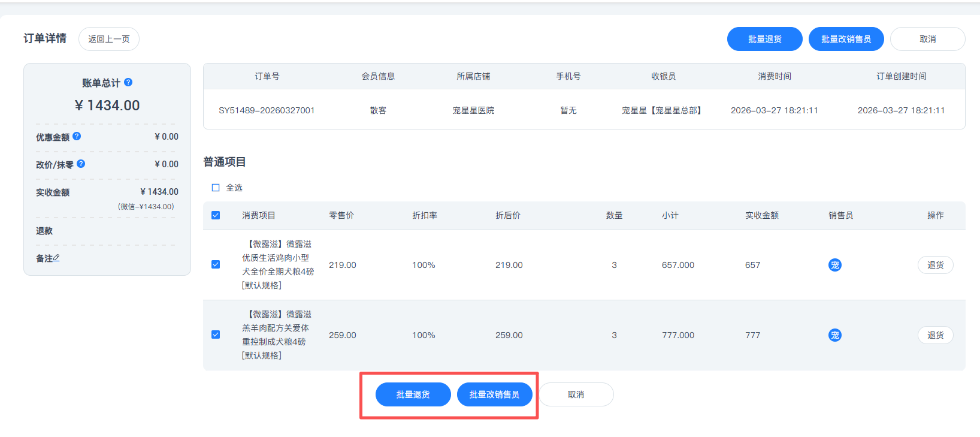Uncheck the table header checkbox beside 消费项目
The width and height of the screenshot is (980, 437).
[x=216, y=215]
